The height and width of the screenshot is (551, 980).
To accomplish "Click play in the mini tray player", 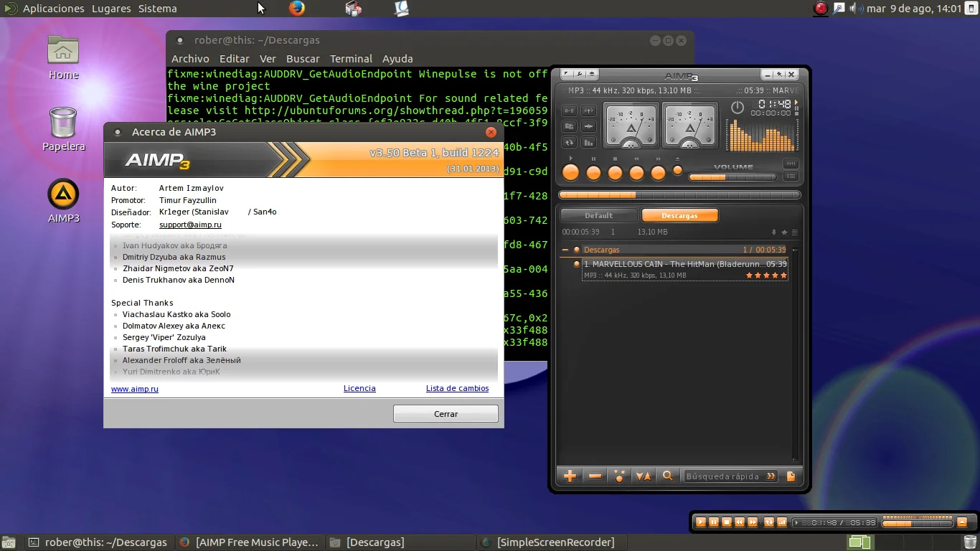I will point(701,522).
